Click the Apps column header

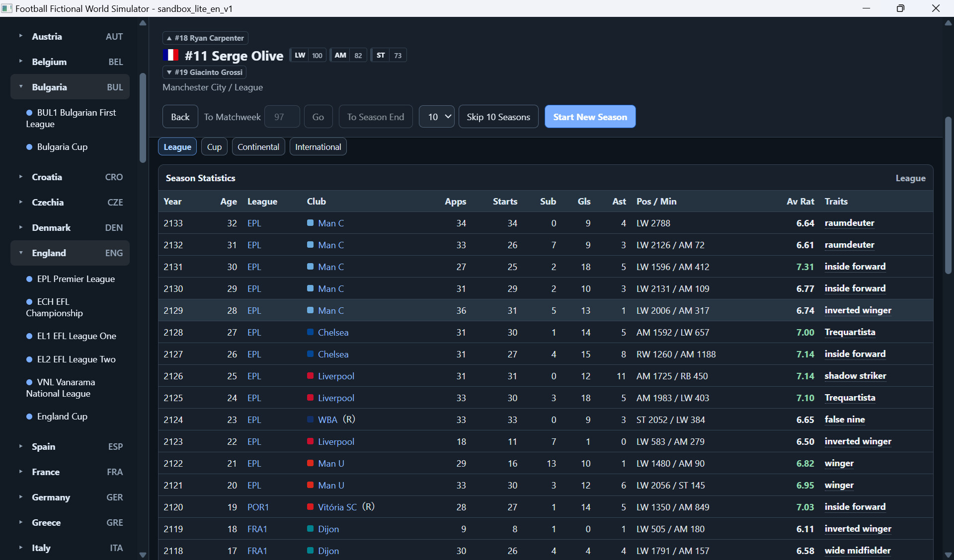[x=456, y=201]
